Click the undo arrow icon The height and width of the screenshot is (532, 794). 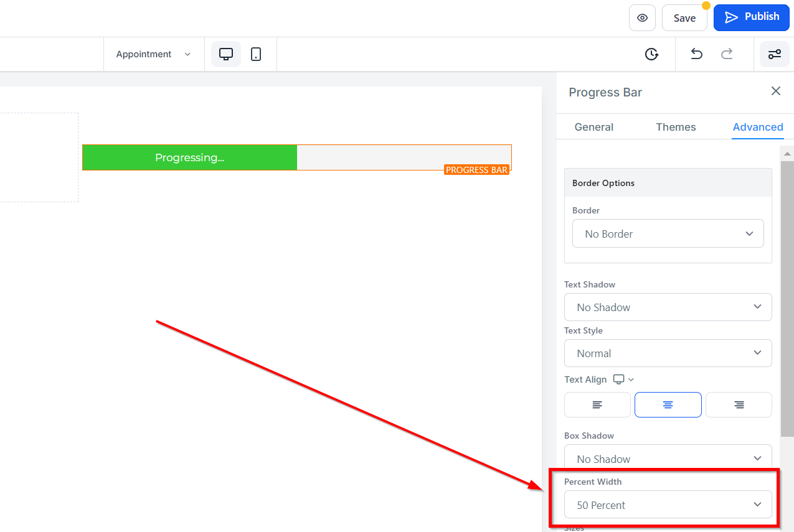(697, 54)
